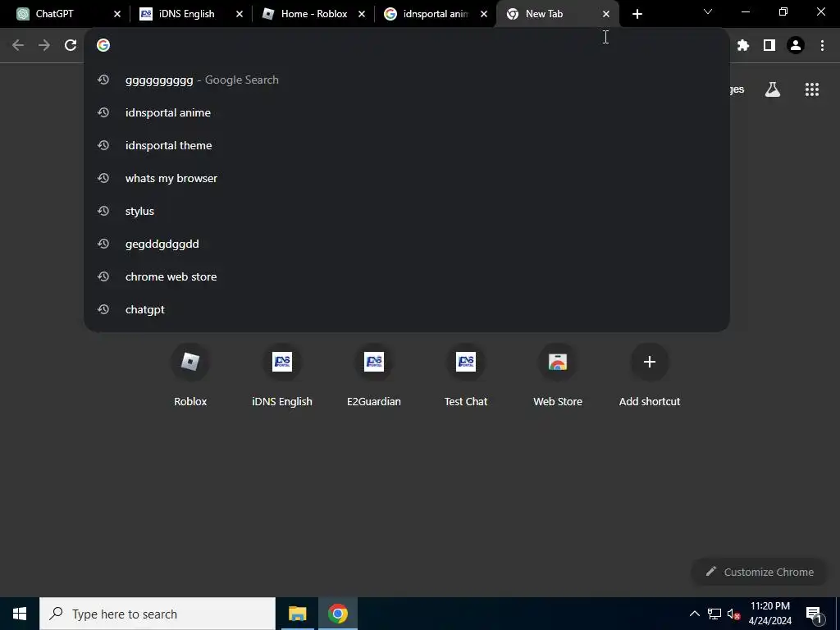
Task: Open the Extensions puzzle icon
Action: coord(743,46)
